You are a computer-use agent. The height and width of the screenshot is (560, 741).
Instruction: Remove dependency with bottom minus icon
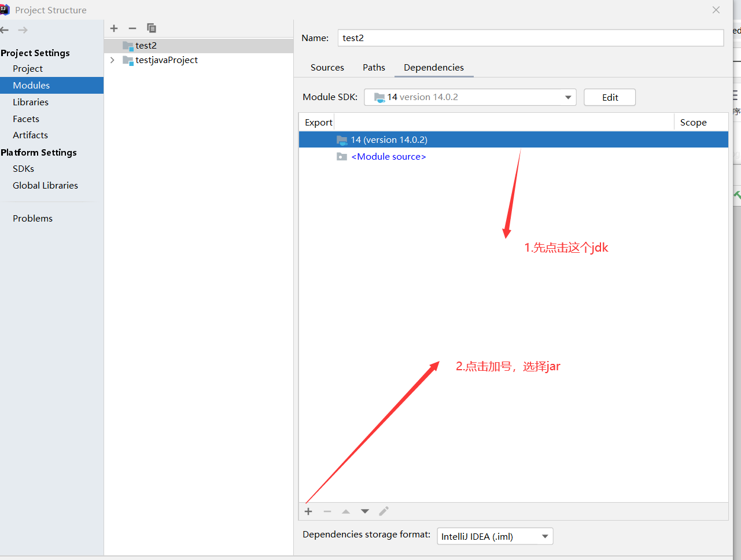(x=327, y=511)
